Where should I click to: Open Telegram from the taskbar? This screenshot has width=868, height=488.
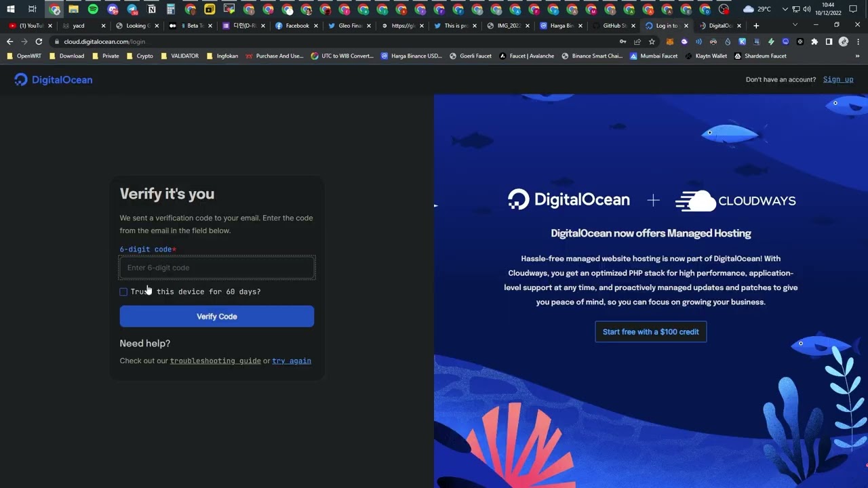pyautogui.click(x=132, y=9)
